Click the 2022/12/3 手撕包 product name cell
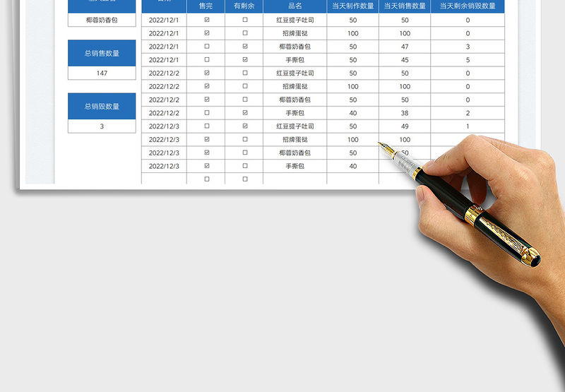 295,166
